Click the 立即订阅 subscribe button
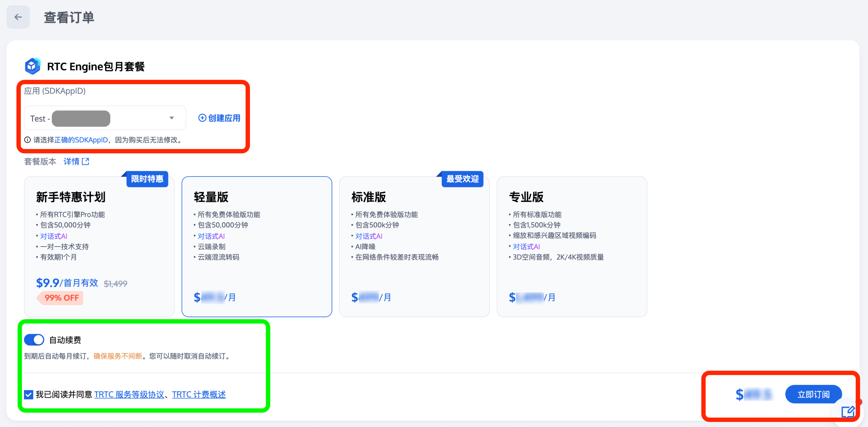The image size is (868, 427). coord(813,394)
